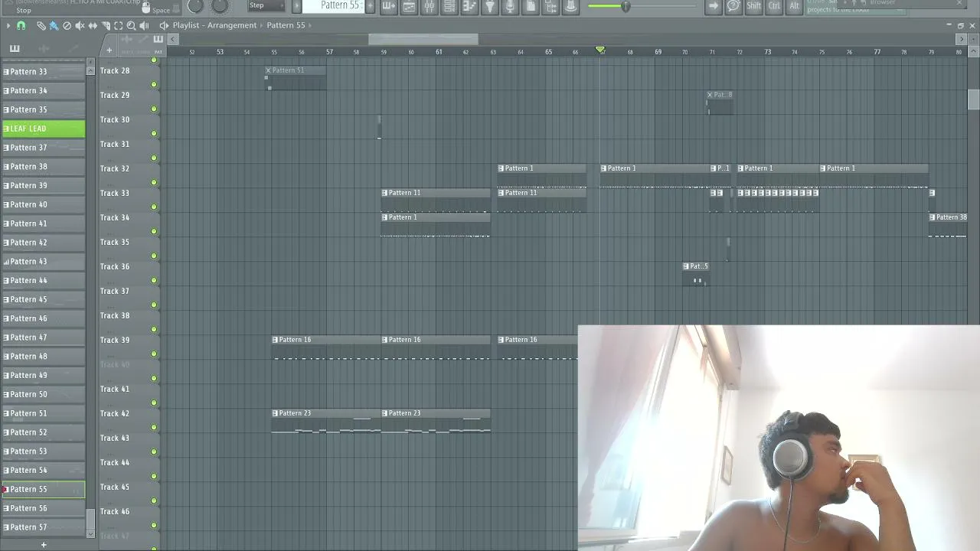
Task: Click the piano PAT icon in track header
Action: click(x=158, y=39)
